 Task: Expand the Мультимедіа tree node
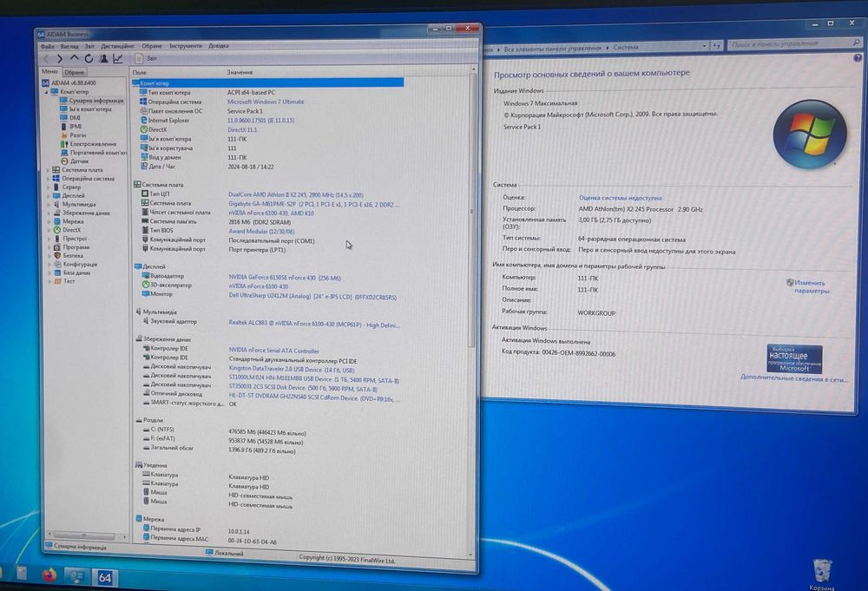click(48, 204)
